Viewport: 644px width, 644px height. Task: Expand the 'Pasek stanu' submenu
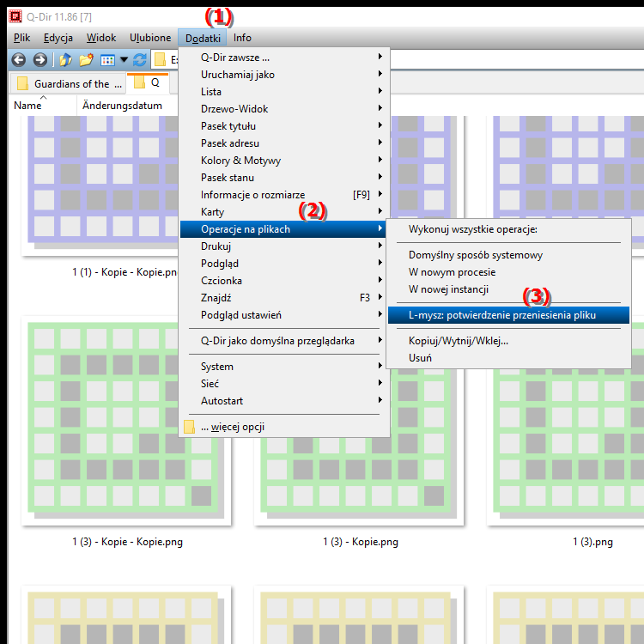[x=284, y=178]
